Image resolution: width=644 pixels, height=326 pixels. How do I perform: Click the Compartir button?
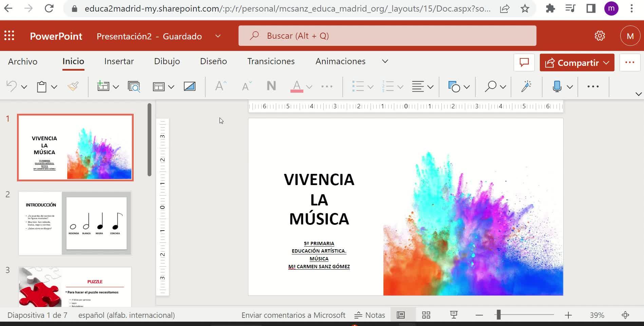pos(577,63)
